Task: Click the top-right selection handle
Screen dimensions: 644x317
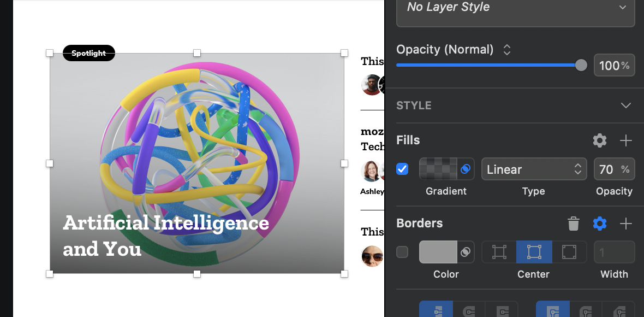Action: (344, 53)
